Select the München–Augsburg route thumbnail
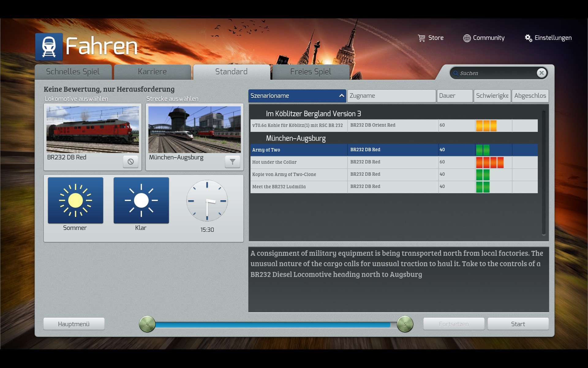This screenshot has height=368, width=588. point(194,129)
